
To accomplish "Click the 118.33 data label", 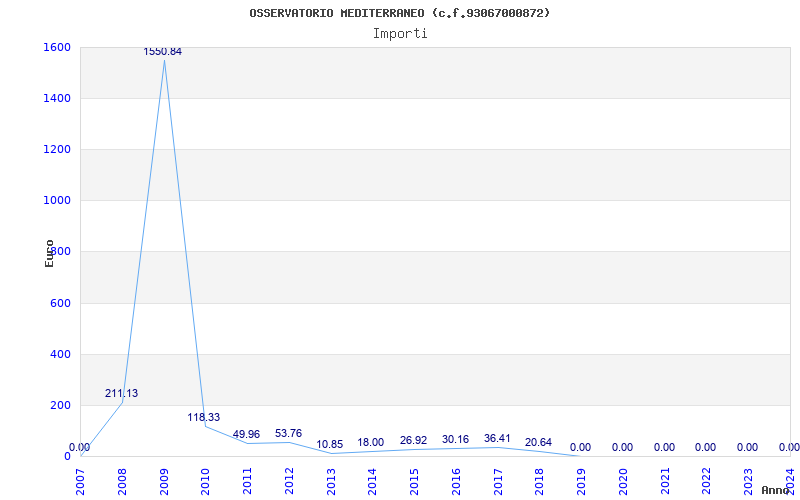I will [x=204, y=417].
